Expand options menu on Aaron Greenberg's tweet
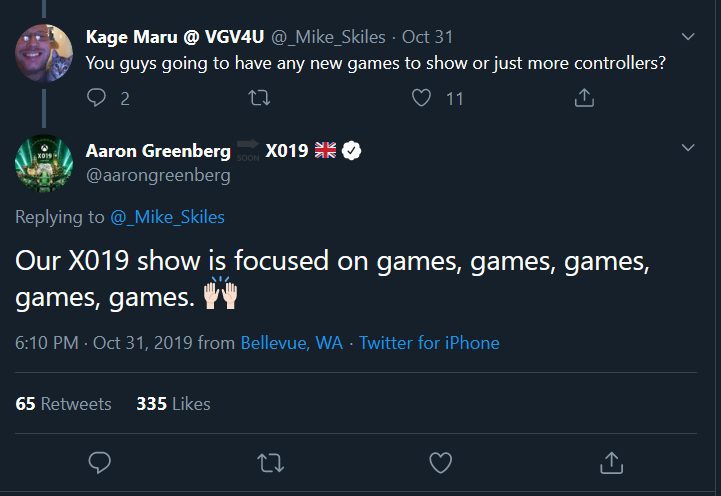The width and height of the screenshot is (721, 496). [x=688, y=148]
